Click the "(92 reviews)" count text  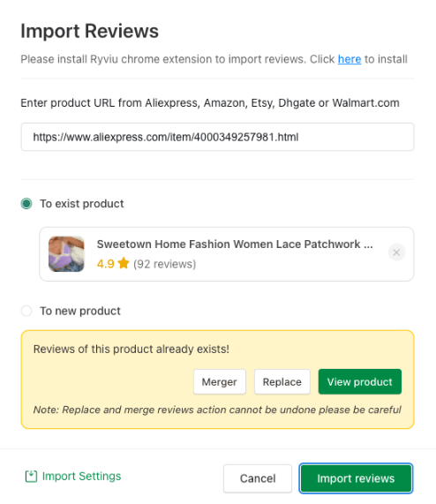pos(164,264)
